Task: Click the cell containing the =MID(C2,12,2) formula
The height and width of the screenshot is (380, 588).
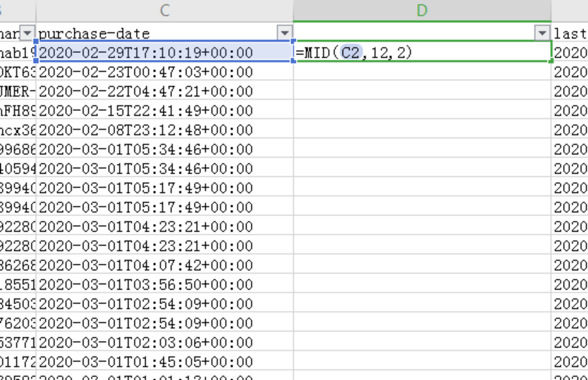Action: pos(422,52)
